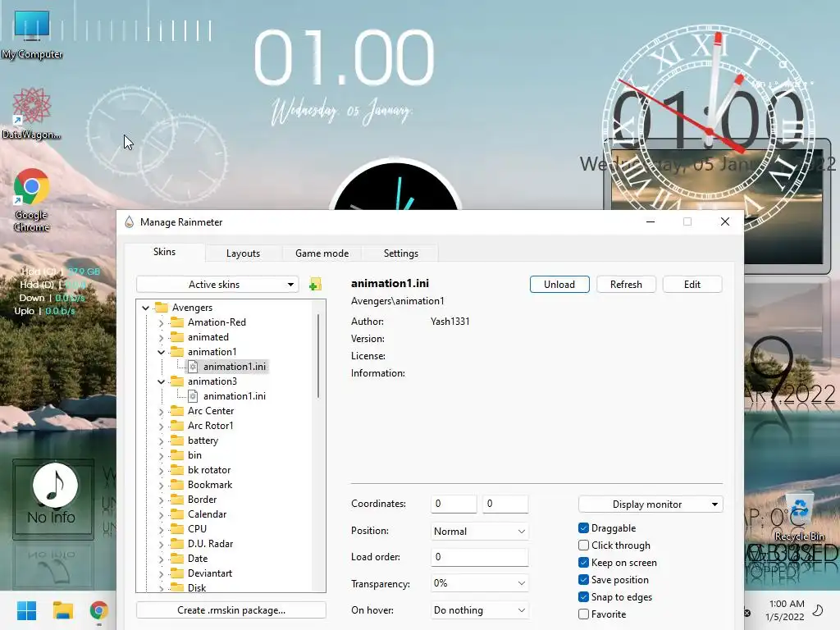The height and width of the screenshot is (630, 840).
Task: Click the Avengers folder icon
Action: click(x=162, y=307)
